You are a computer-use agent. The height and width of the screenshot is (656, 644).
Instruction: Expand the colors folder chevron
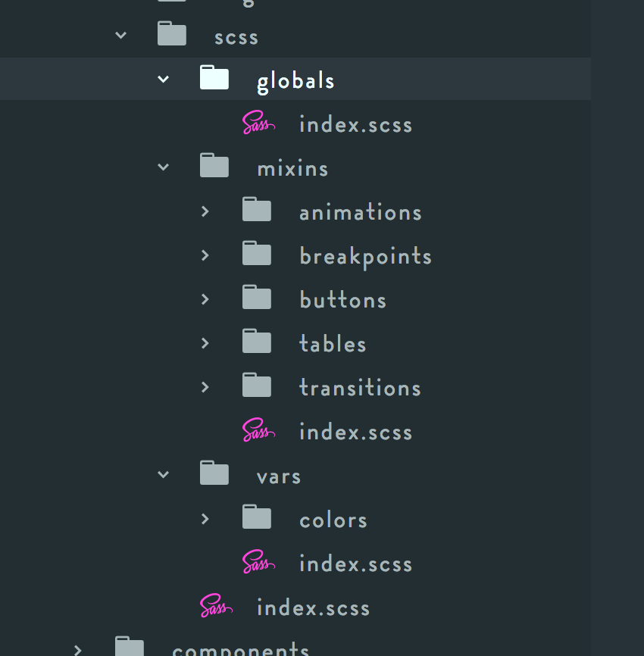coord(205,519)
